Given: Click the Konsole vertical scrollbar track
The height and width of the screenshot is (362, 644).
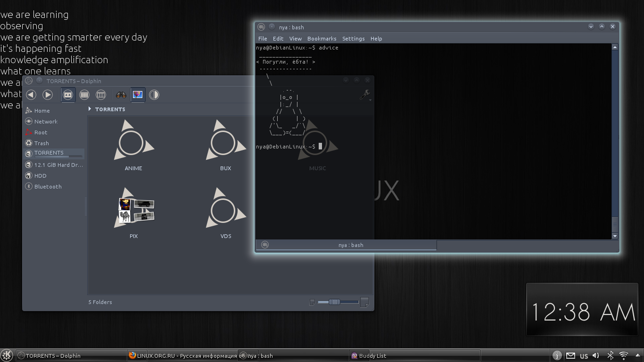Looking at the screenshot, I should (615, 141).
